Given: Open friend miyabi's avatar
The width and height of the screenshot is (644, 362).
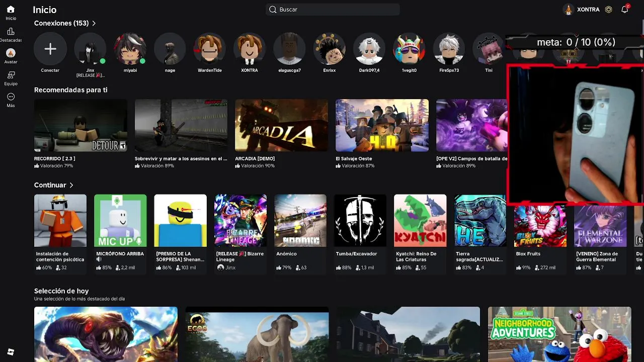Looking at the screenshot, I should (x=130, y=49).
